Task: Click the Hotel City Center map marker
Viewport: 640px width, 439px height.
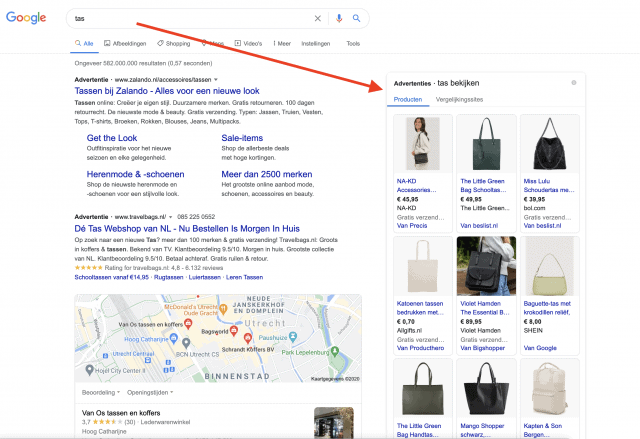Action: click(x=89, y=370)
